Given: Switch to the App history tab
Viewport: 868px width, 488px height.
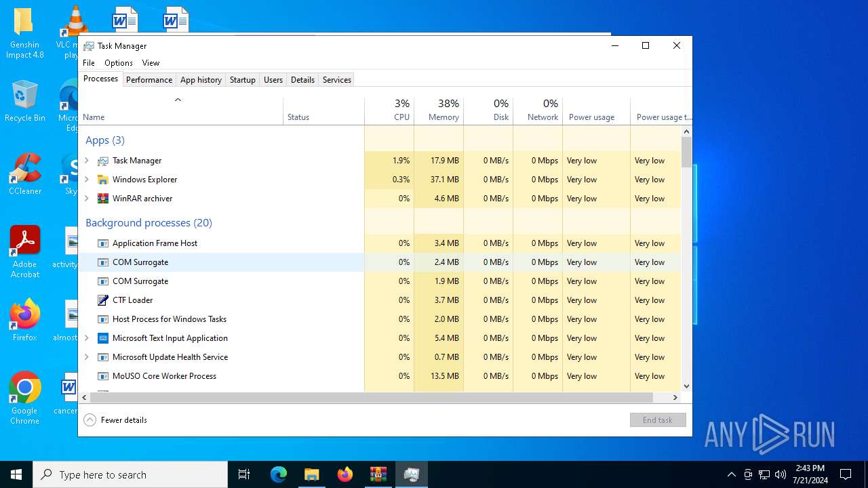Looking at the screenshot, I should [201, 80].
